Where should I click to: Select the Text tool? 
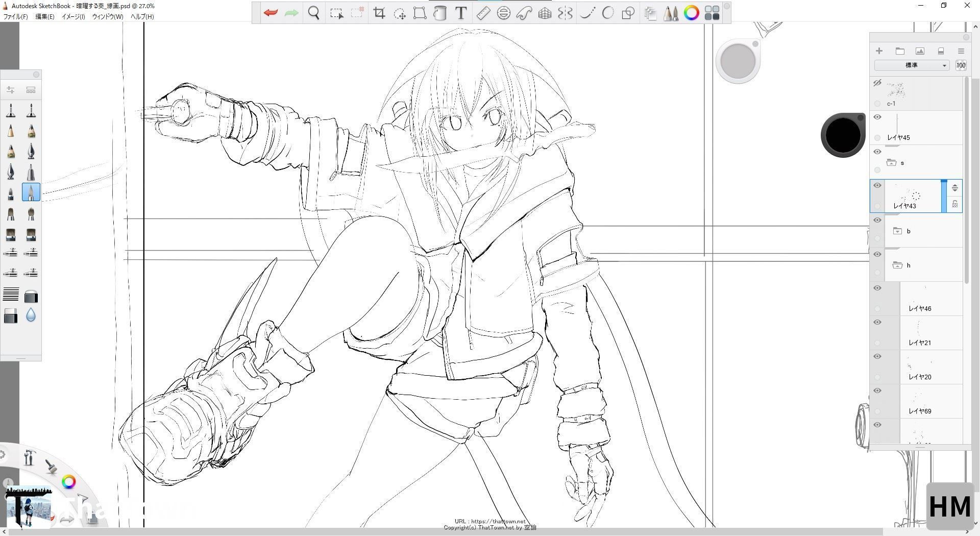point(461,13)
